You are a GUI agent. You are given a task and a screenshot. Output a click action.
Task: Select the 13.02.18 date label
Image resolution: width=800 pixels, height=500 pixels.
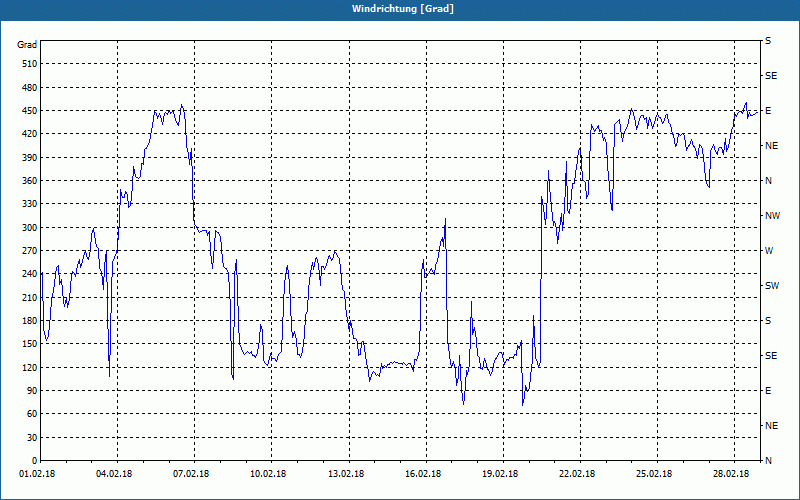346,474
